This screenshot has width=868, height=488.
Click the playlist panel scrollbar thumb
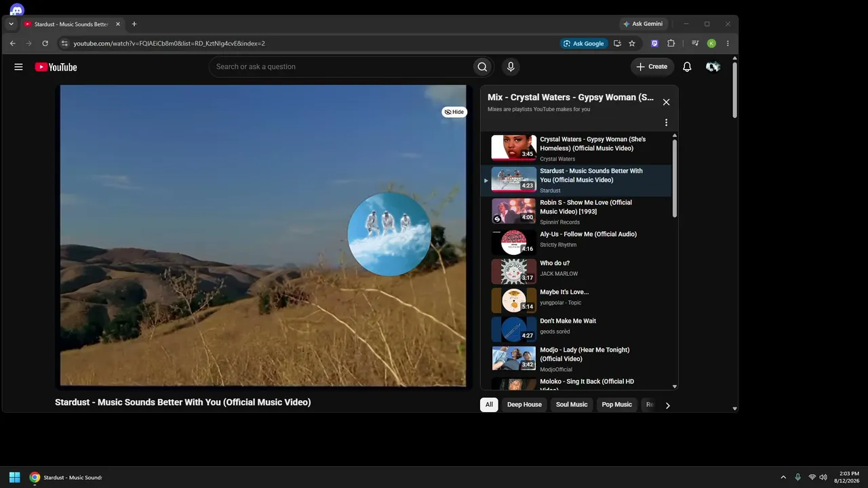(x=675, y=178)
